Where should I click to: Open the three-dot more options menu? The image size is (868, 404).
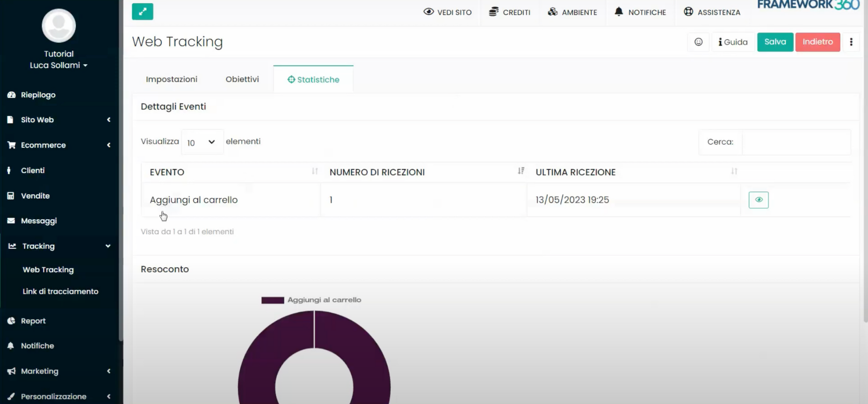(x=851, y=42)
